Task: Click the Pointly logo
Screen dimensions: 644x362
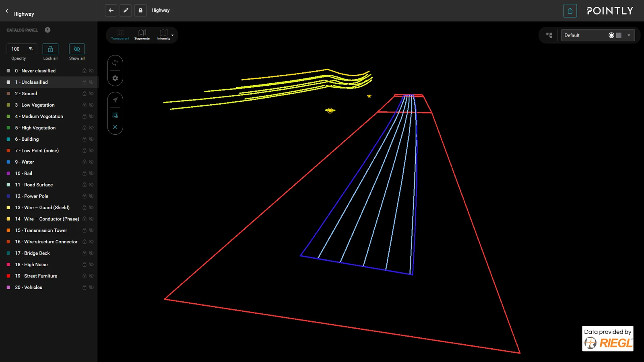Action: tap(610, 11)
